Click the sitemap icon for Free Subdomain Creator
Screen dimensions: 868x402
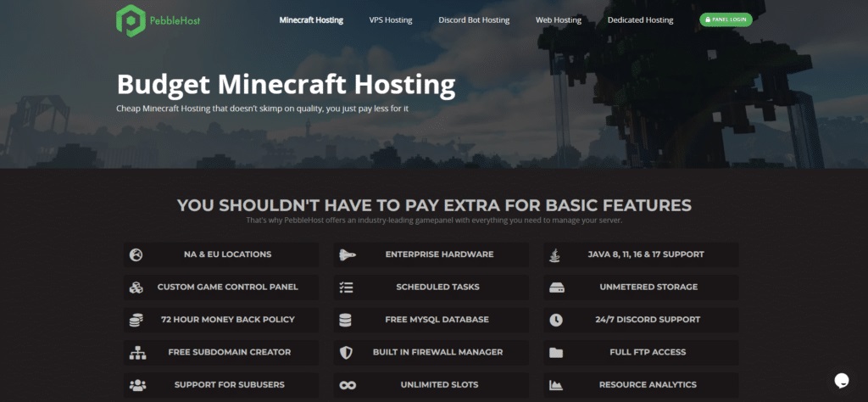137,353
